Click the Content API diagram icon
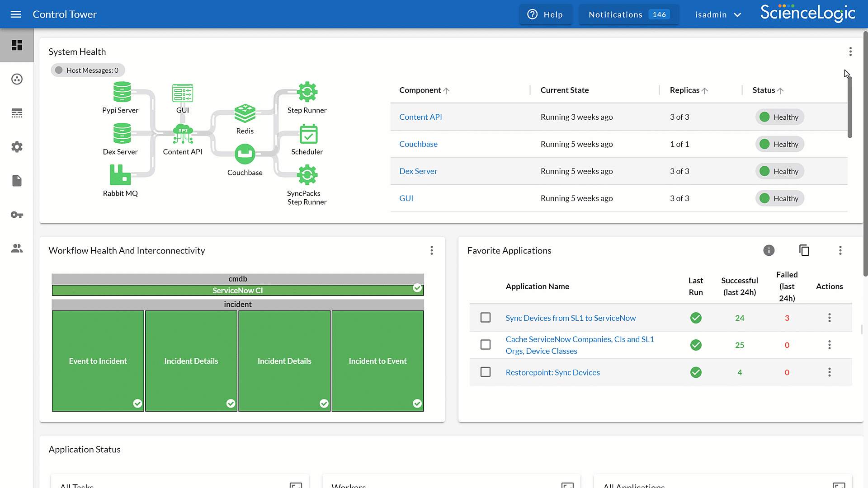The height and width of the screenshot is (488, 868). coord(183,134)
